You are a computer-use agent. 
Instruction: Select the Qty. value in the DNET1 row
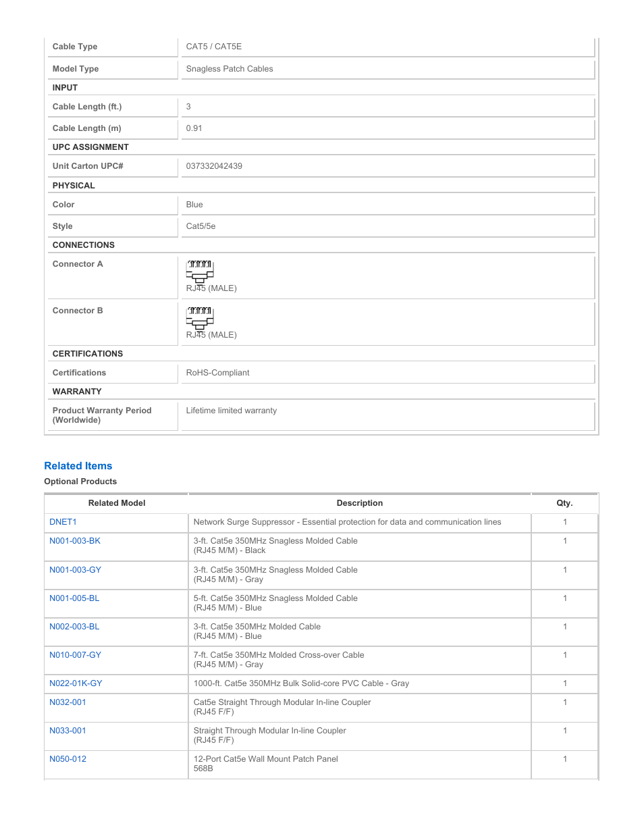565,522
